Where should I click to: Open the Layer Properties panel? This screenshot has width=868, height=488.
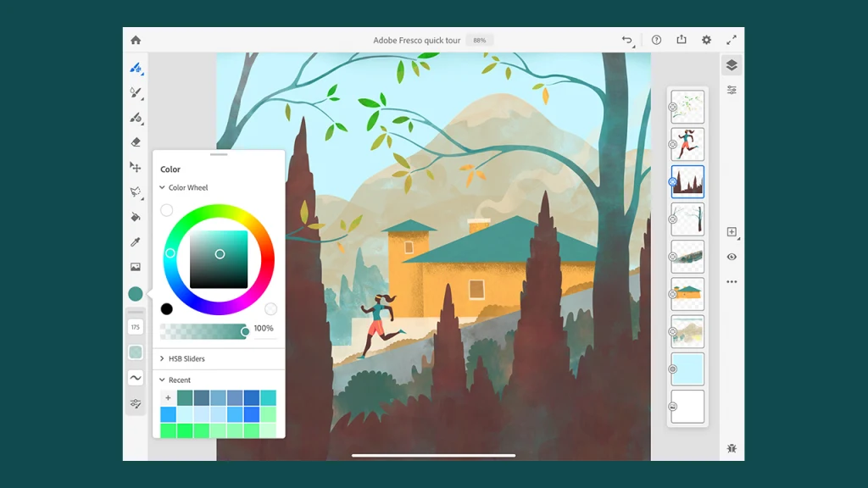732,89
